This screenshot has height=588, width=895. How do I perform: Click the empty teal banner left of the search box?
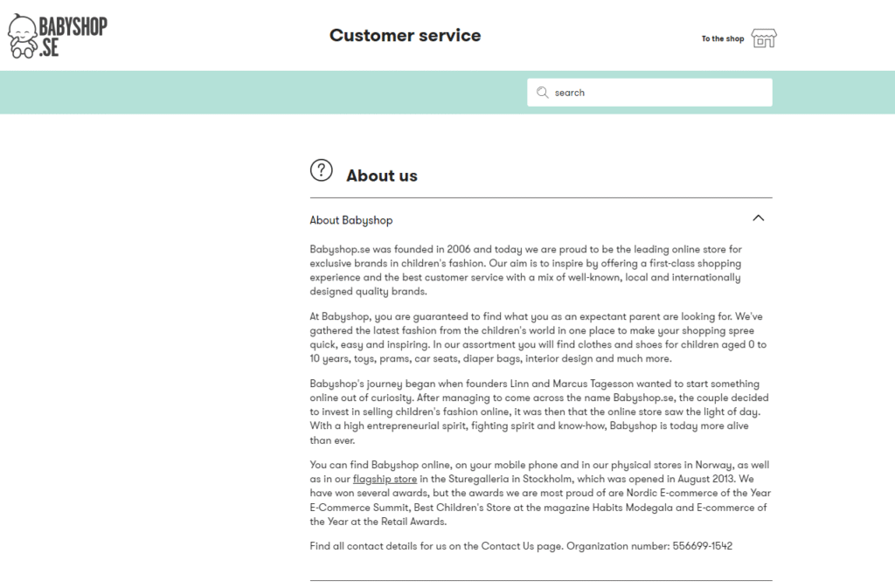(x=262, y=93)
